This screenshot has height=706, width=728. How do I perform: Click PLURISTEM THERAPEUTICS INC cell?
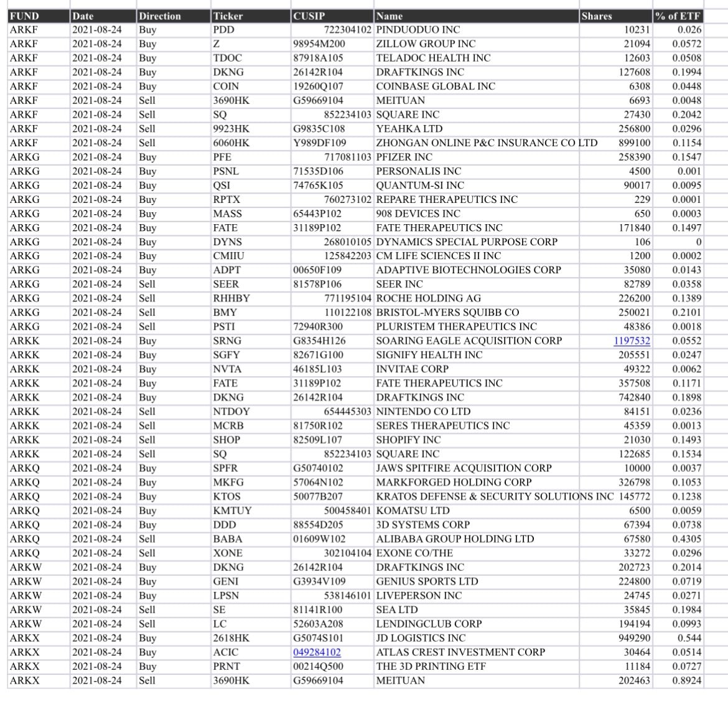[477, 326]
